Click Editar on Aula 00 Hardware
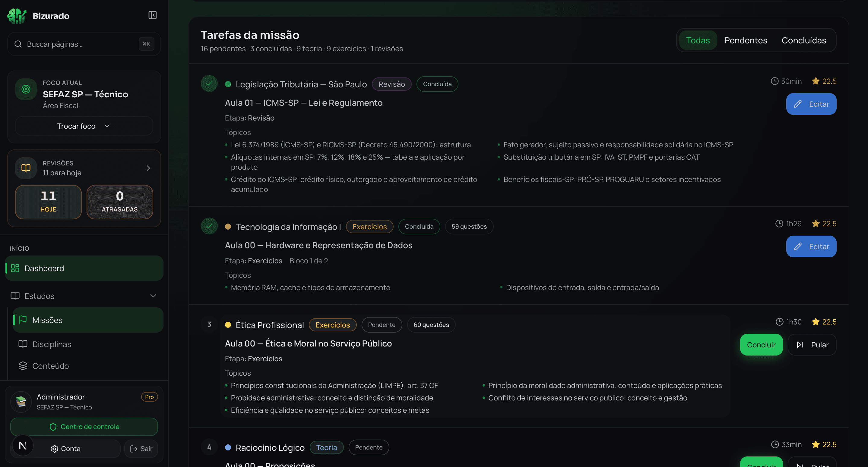The image size is (868, 467). click(811, 246)
